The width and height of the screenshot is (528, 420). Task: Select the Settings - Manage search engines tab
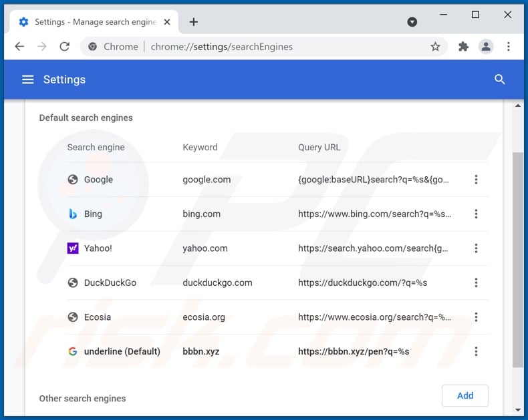[x=94, y=22]
